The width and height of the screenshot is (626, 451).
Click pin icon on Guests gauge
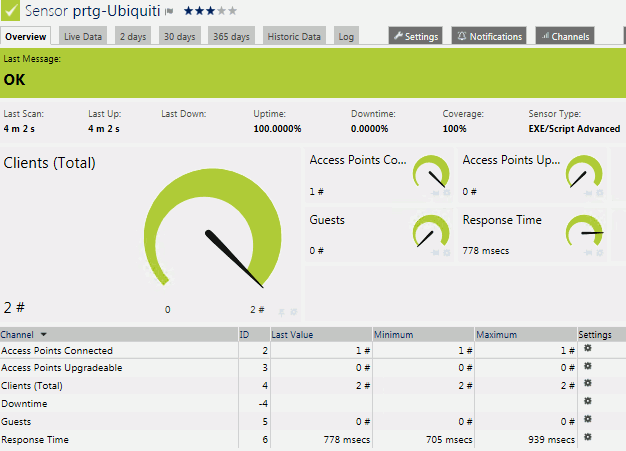435,253
